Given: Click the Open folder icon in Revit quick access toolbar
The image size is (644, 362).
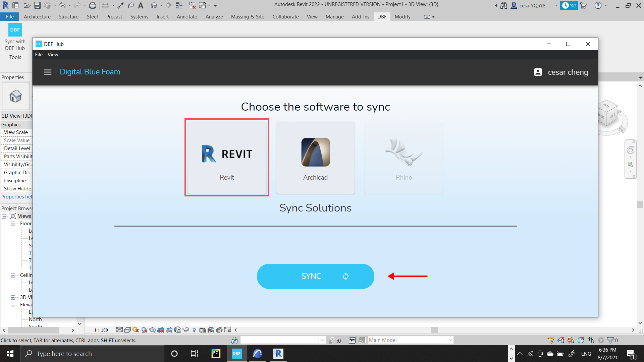Looking at the screenshot, I should (27, 5).
